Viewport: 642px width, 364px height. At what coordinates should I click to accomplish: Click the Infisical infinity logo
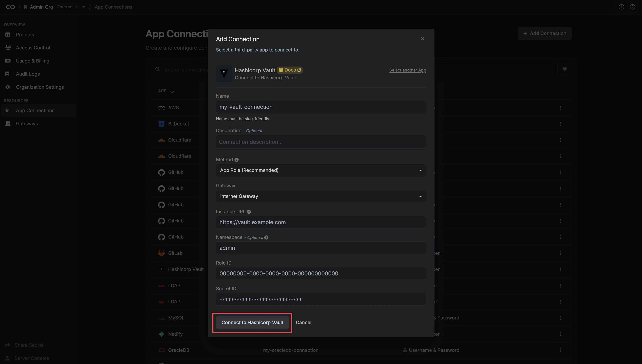pos(10,7)
